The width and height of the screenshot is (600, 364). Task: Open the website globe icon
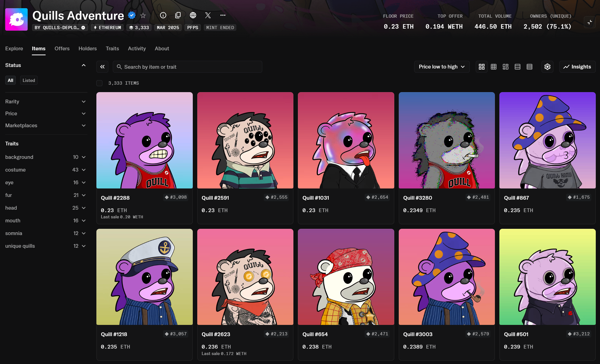click(x=193, y=15)
